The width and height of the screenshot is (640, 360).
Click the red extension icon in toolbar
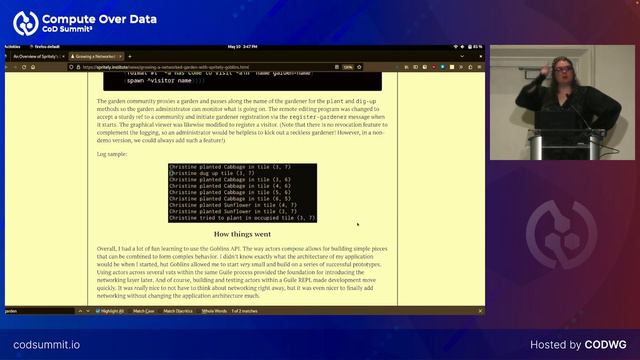433,67
